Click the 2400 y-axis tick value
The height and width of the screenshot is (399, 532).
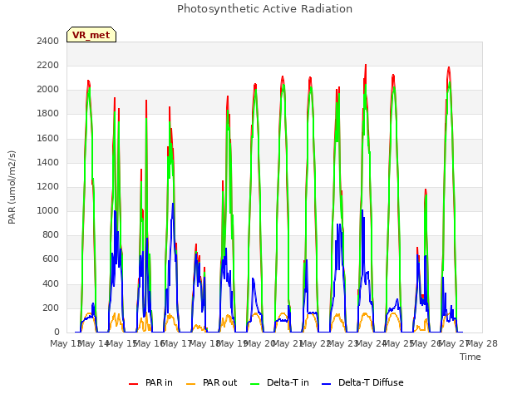point(48,41)
